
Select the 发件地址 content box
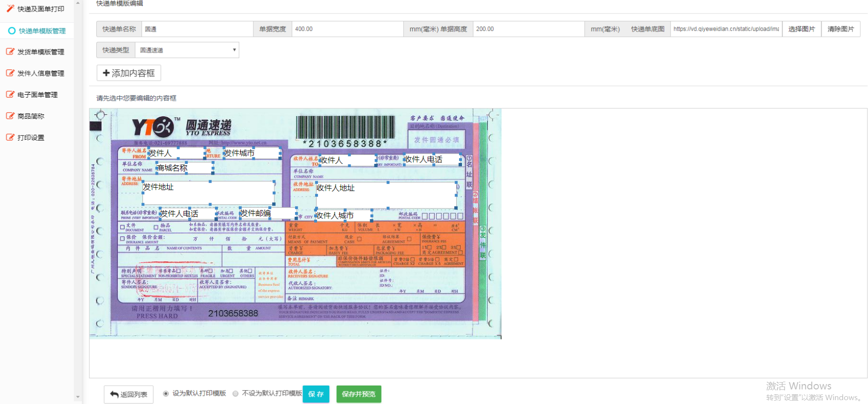(x=208, y=193)
